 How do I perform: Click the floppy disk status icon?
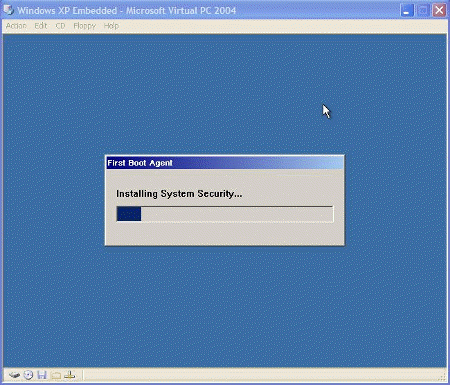[x=42, y=375]
